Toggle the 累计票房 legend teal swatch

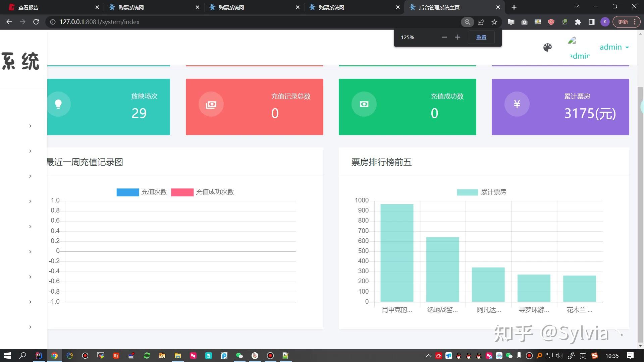click(x=467, y=192)
